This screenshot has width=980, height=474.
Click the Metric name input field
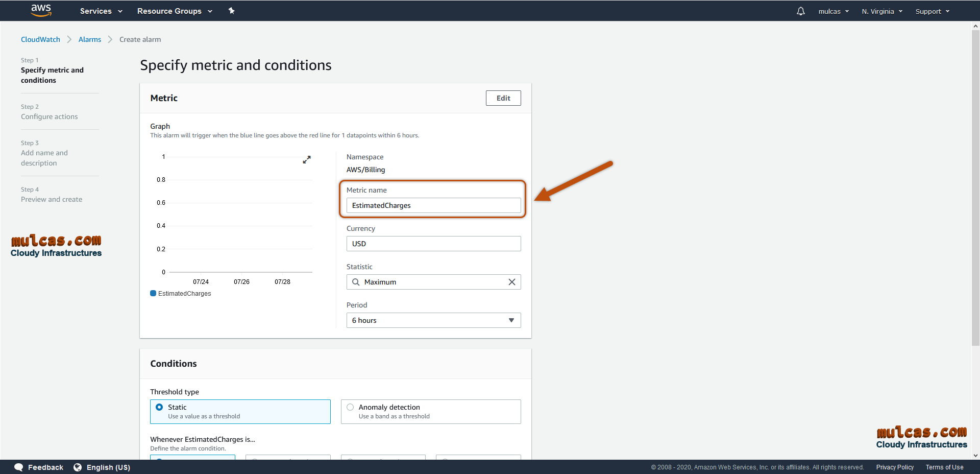click(x=433, y=205)
